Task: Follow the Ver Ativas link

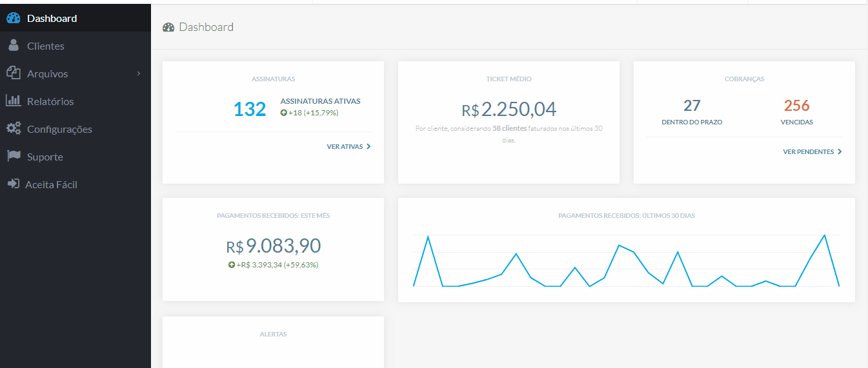Action: (345, 147)
